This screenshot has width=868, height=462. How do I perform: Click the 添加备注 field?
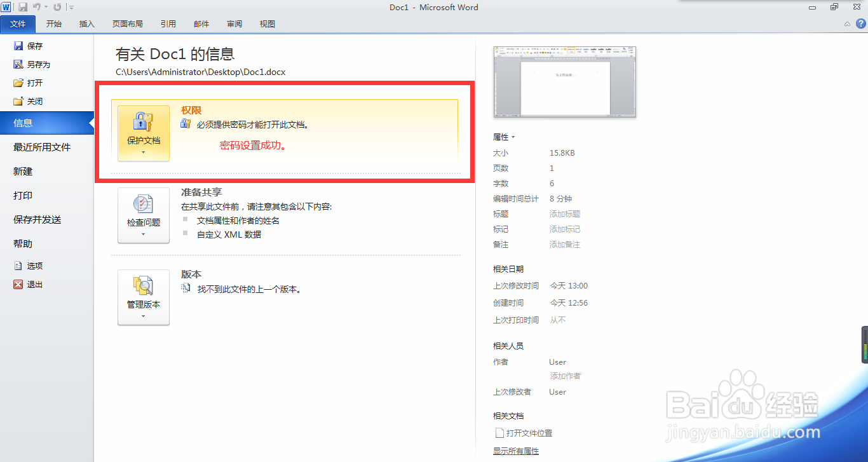(565, 244)
